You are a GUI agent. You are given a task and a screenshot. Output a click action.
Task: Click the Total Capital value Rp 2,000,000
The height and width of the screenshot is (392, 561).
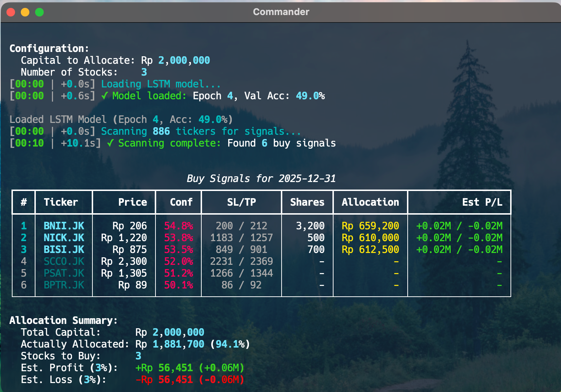pos(170,332)
